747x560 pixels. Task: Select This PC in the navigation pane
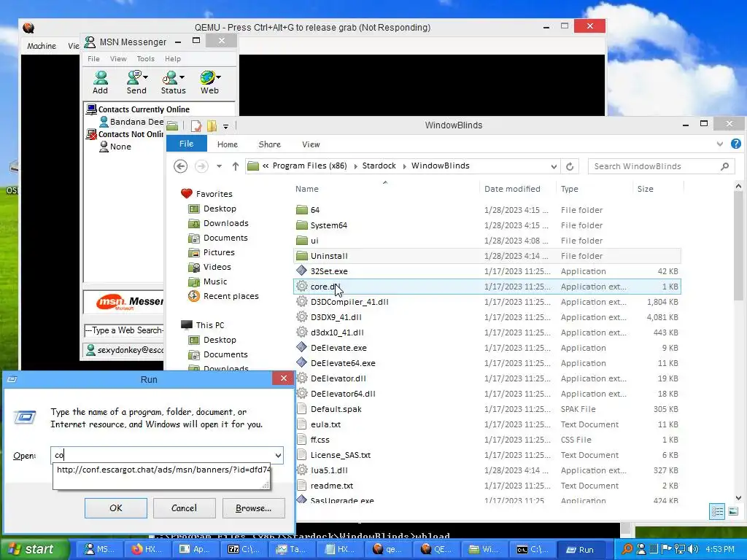pos(209,325)
